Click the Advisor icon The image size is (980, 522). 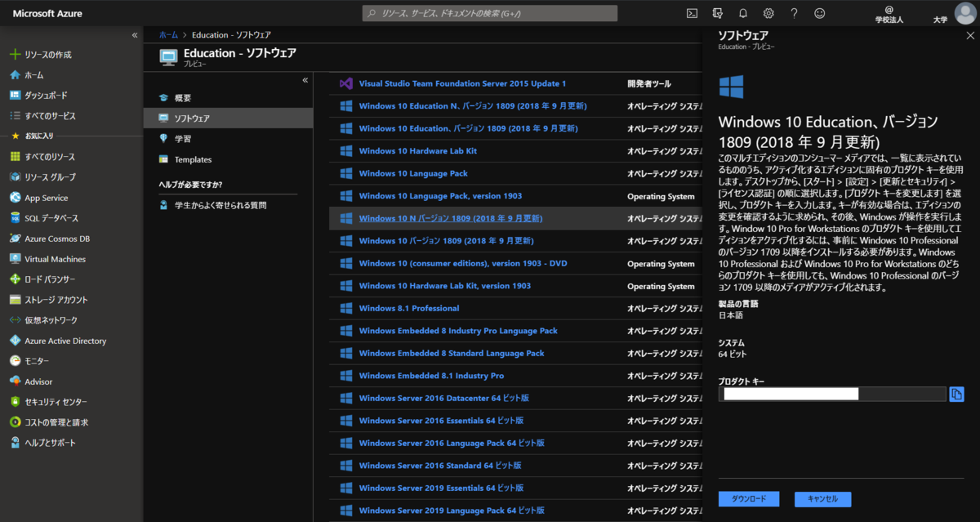15,381
